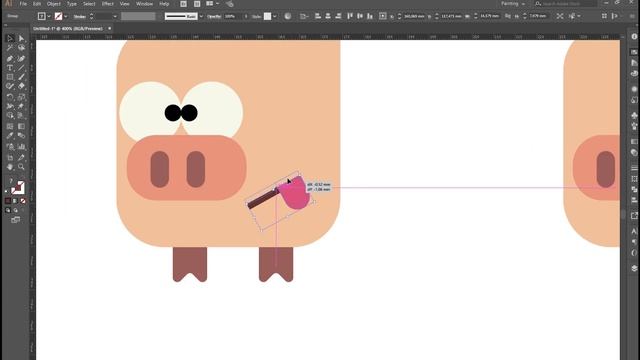Select the Paintbrush tool
This screenshot has height=360, width=640.
[21, 77]
